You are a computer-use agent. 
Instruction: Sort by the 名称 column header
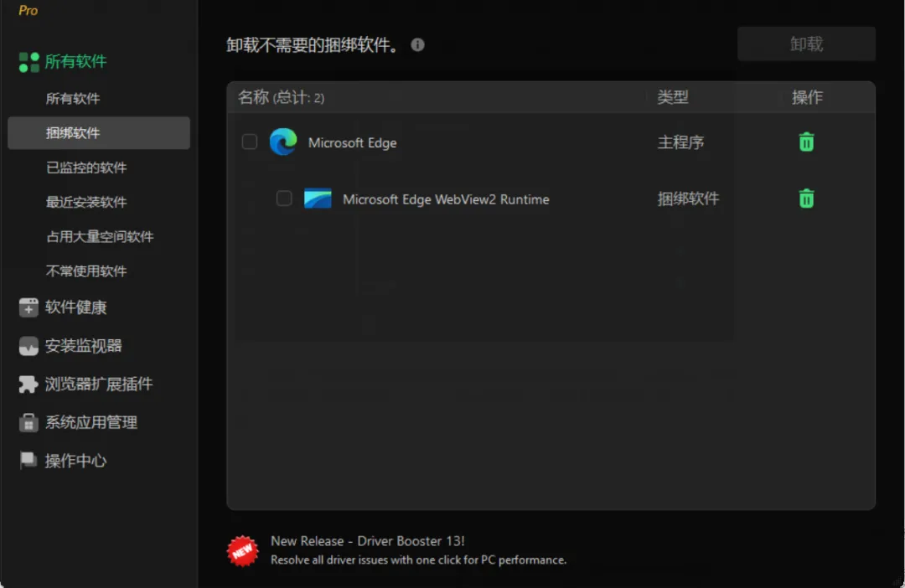click(281, 97)
